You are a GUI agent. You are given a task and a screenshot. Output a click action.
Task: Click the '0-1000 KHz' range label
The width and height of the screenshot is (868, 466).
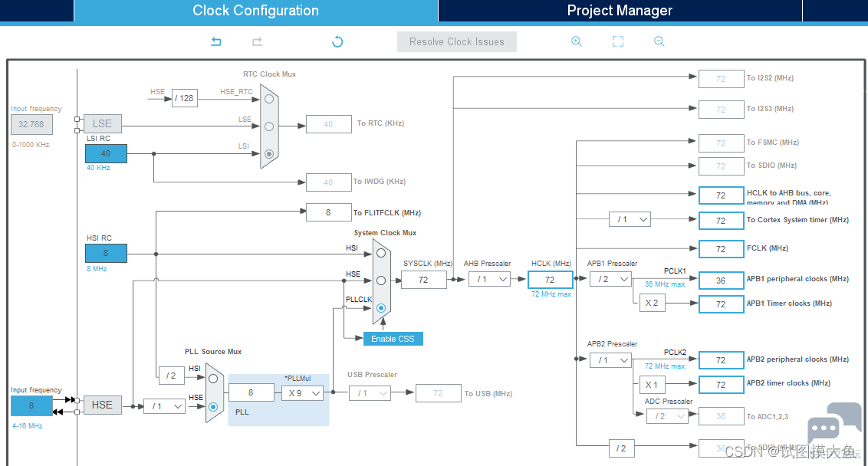coord(31,144)
